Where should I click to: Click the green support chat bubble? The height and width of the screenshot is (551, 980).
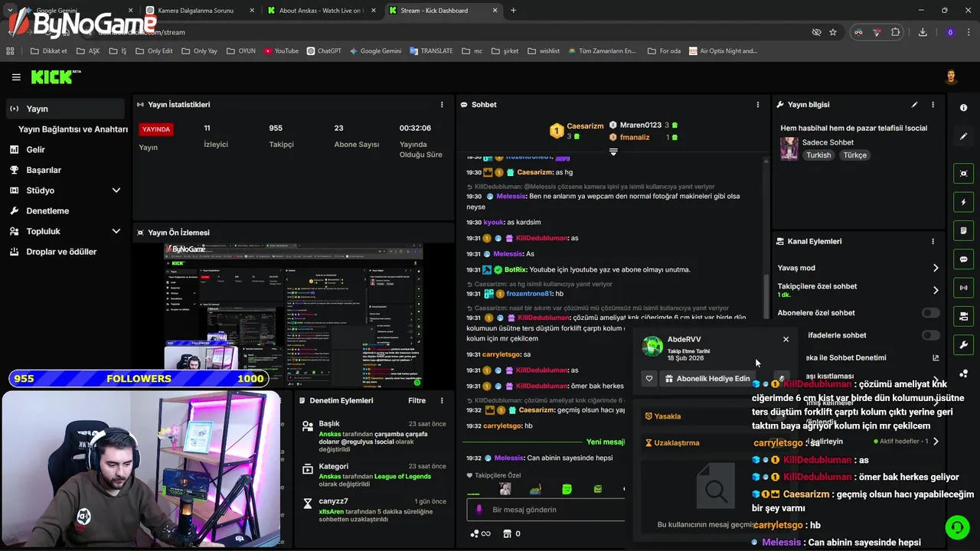point(956,527)
